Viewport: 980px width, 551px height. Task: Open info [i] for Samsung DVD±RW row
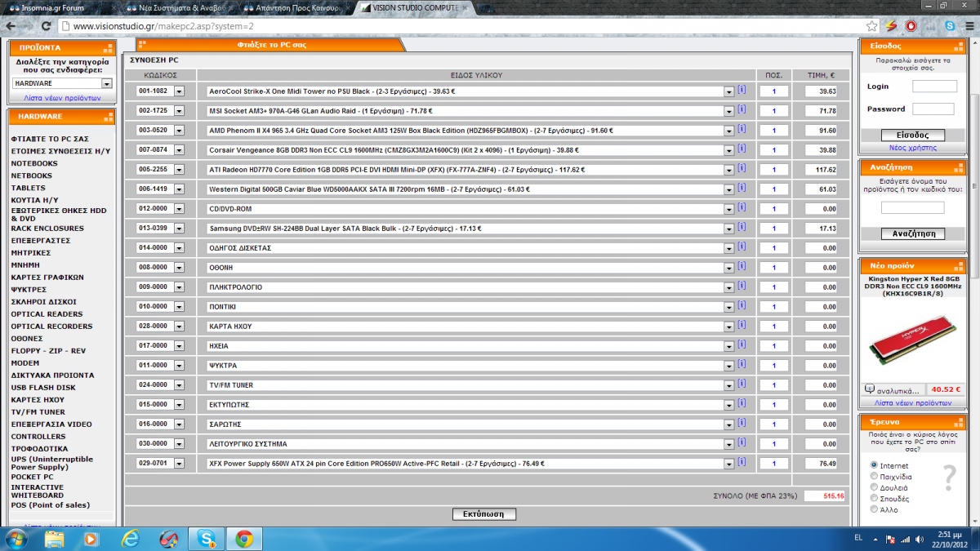(742, 227)
